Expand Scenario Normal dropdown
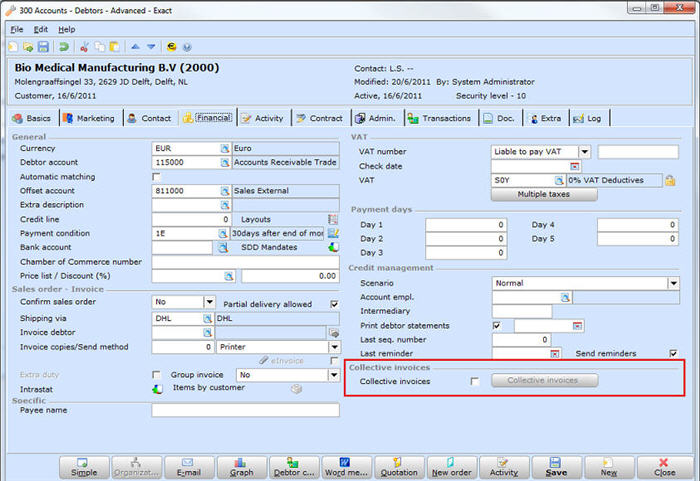 click(x=674, y=283)
